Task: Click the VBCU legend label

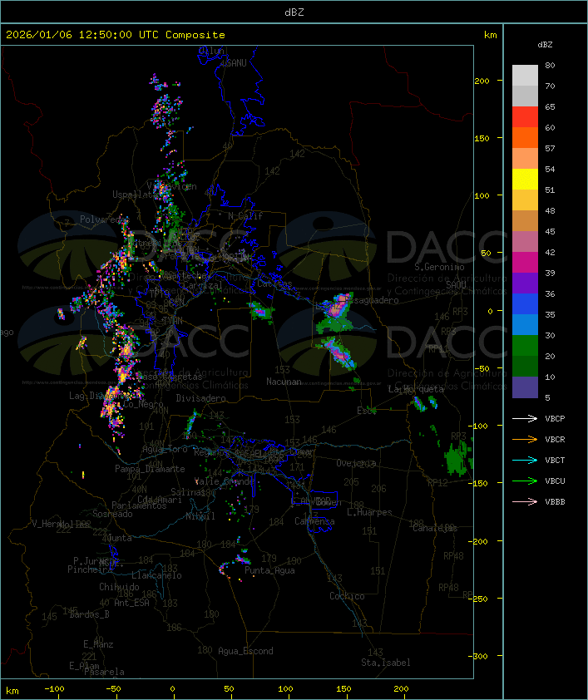Action: 555,481
